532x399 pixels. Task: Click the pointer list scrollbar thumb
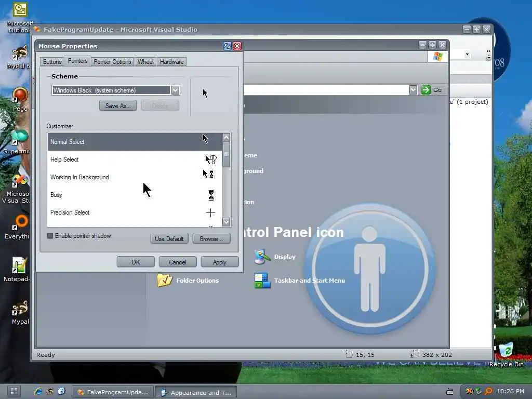(227, 154)
